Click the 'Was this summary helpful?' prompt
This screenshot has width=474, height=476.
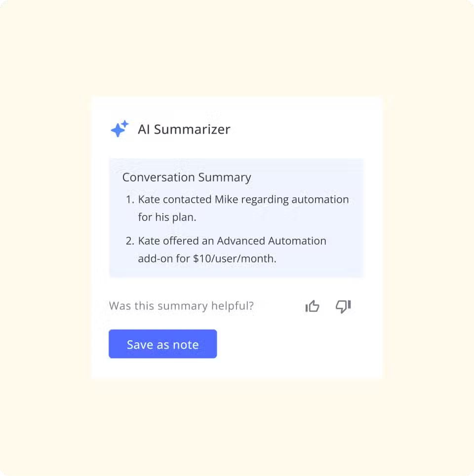pos(181,306)
